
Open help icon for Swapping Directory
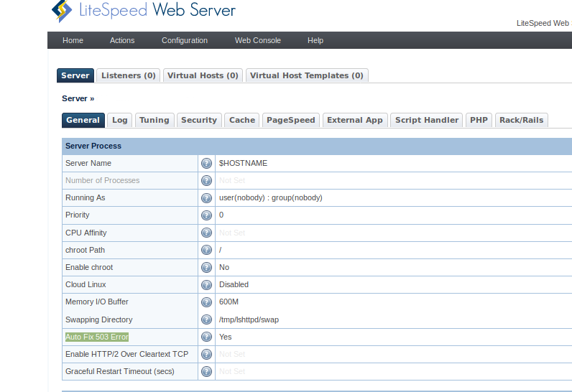click(206, 319)
